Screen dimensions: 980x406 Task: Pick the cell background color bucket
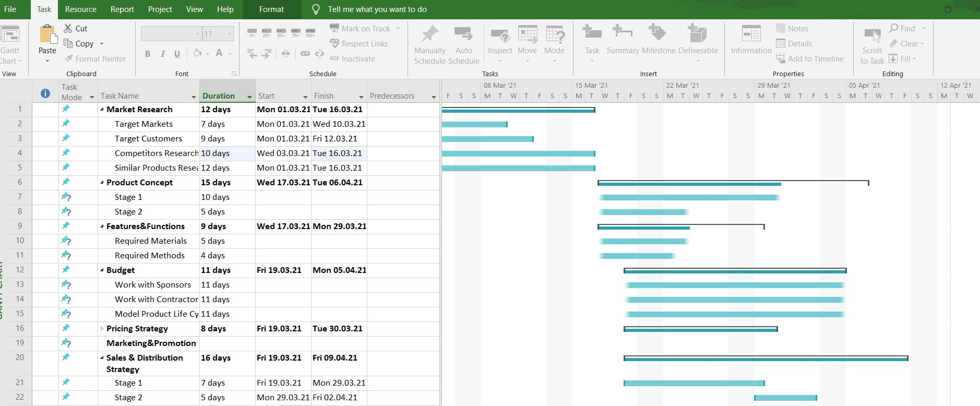197,53
